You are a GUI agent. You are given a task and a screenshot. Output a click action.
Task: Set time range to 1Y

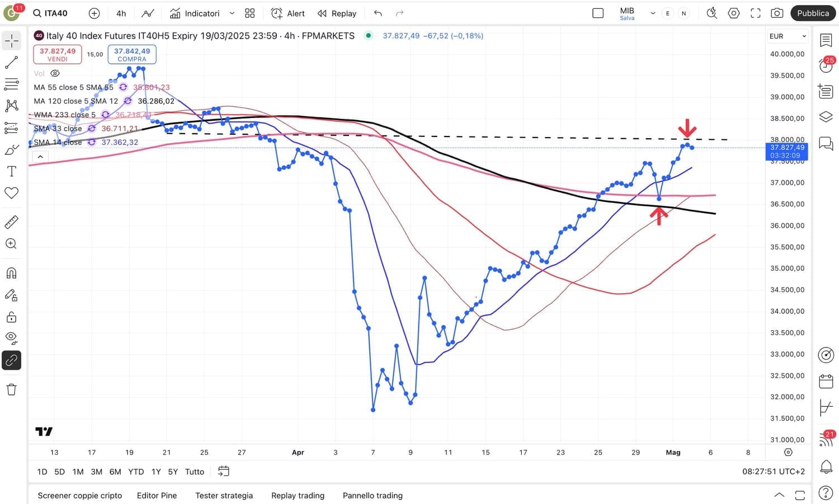tap(156, 472)
